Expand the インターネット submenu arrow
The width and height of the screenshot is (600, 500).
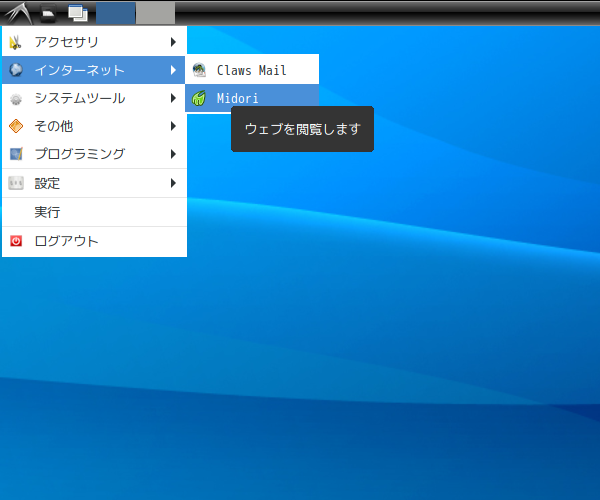pyautogui.click(x=173, y=70)
